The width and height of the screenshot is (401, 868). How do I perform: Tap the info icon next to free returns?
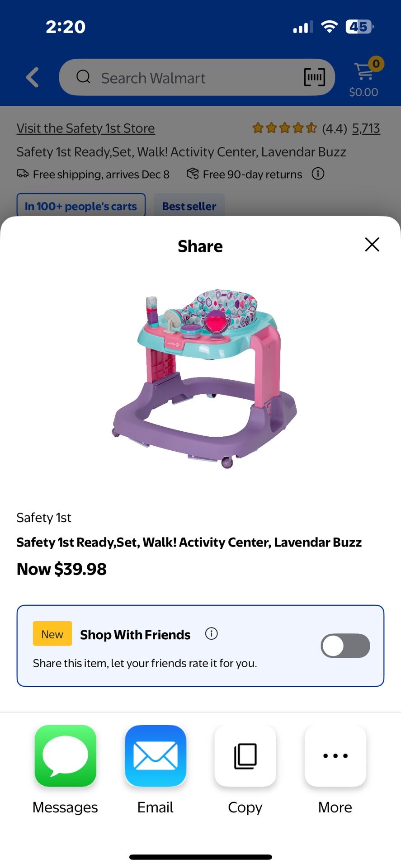318,174
